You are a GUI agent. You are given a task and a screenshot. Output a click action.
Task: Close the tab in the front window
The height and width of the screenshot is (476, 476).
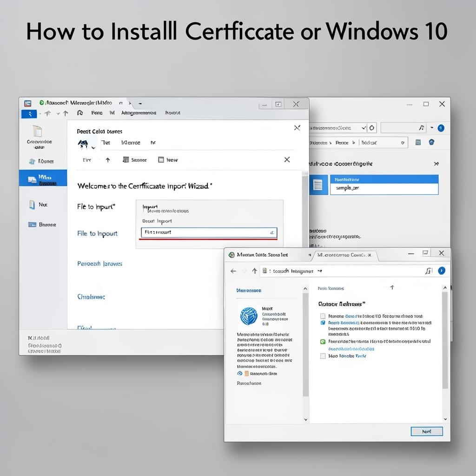(x=370, y=255)
